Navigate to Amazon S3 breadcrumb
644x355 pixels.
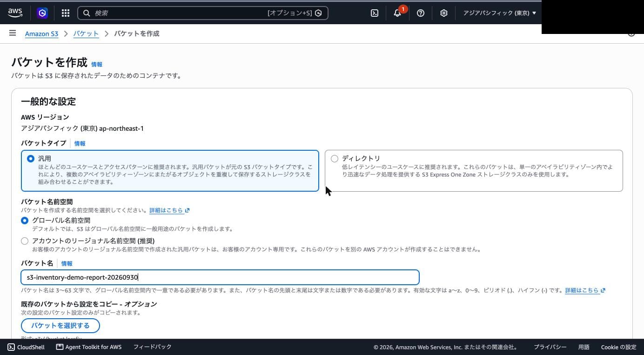41,33
